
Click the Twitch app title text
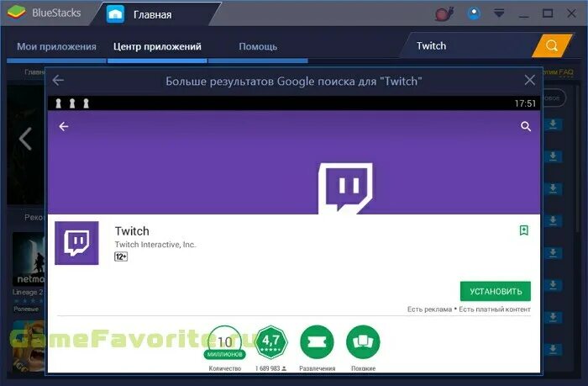click(132, 231)
